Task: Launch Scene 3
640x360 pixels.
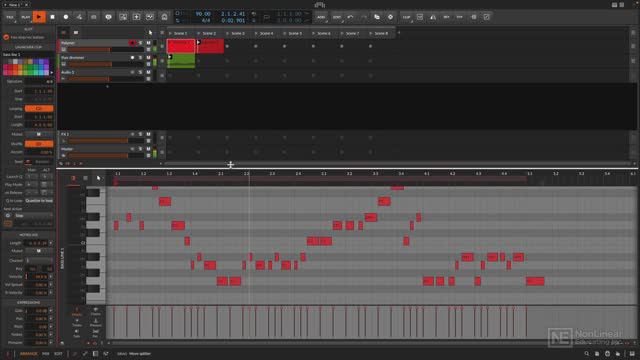Action: [x=227, y=33]
